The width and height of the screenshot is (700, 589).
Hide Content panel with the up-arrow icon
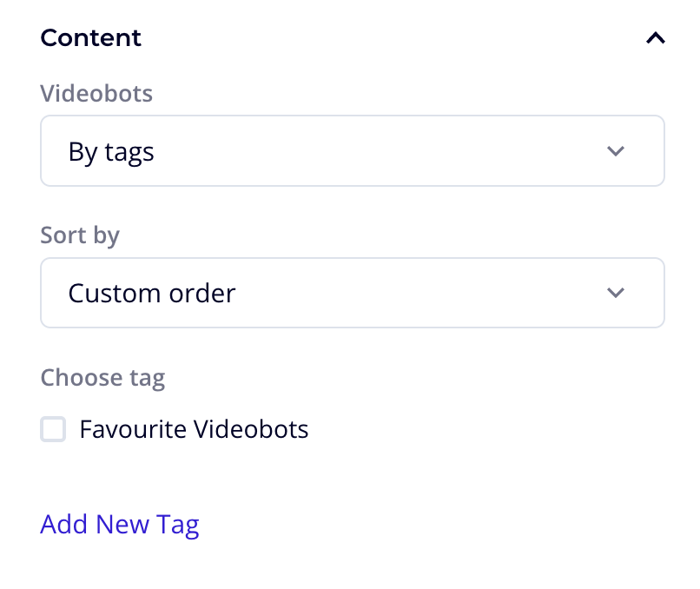tap(656, 38)
